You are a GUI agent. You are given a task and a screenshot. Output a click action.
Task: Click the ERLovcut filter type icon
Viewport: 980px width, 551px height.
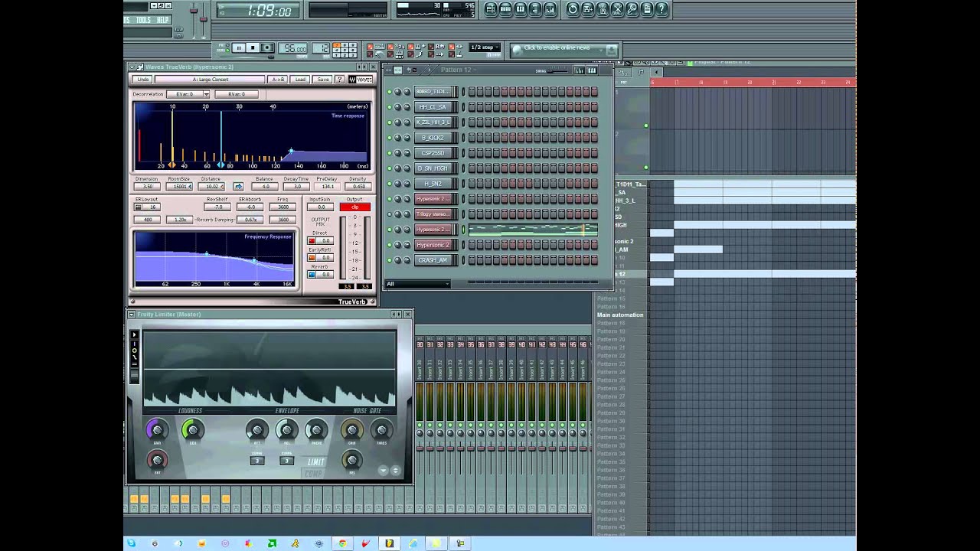pyautogui.click(x=139, y=207)
